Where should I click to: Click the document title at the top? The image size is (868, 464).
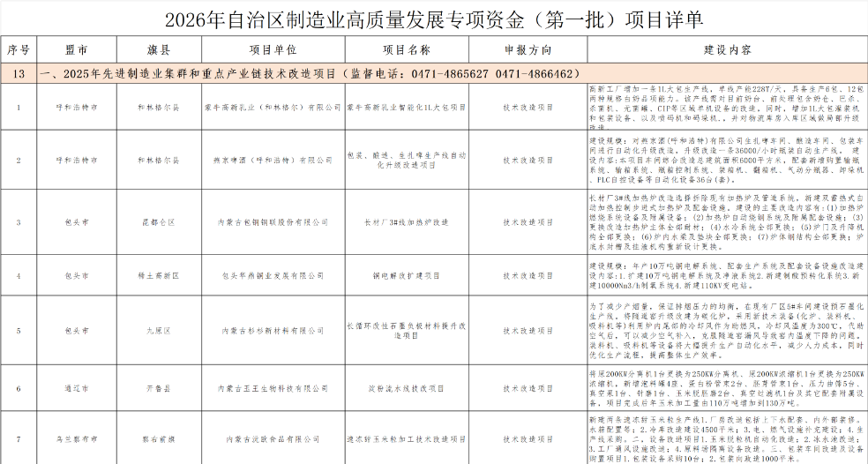[x=434, y=19]
